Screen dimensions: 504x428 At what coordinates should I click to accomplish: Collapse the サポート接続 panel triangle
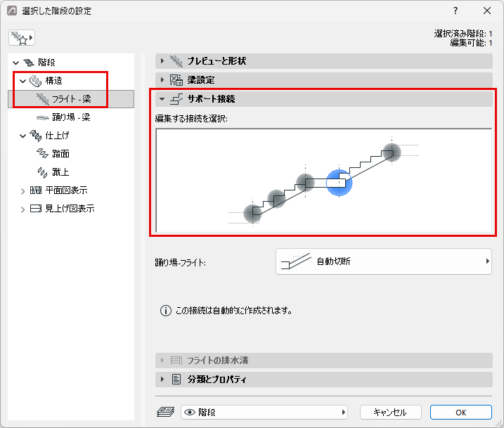(162, 99)
